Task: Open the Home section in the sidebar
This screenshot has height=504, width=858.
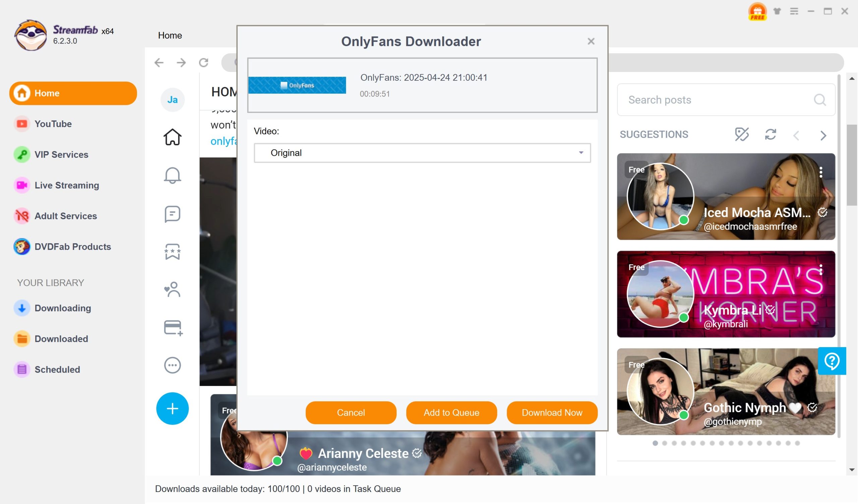Action: point(73,93)
